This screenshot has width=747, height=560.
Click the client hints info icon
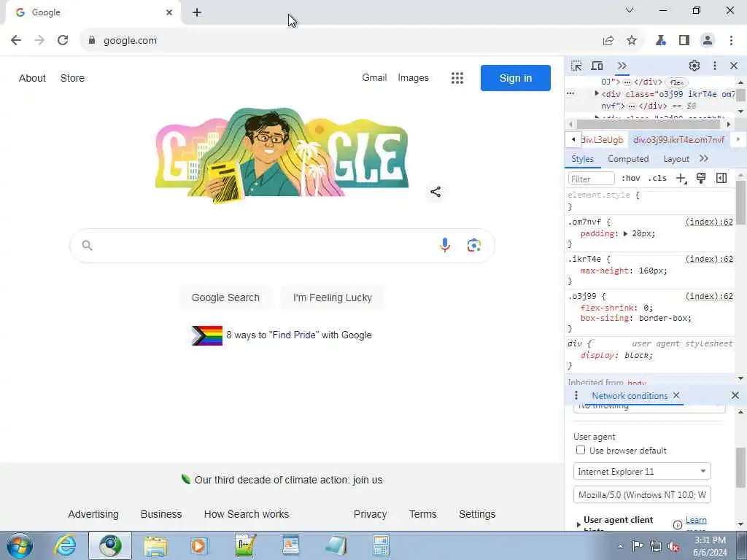click(x=678, y=525)
